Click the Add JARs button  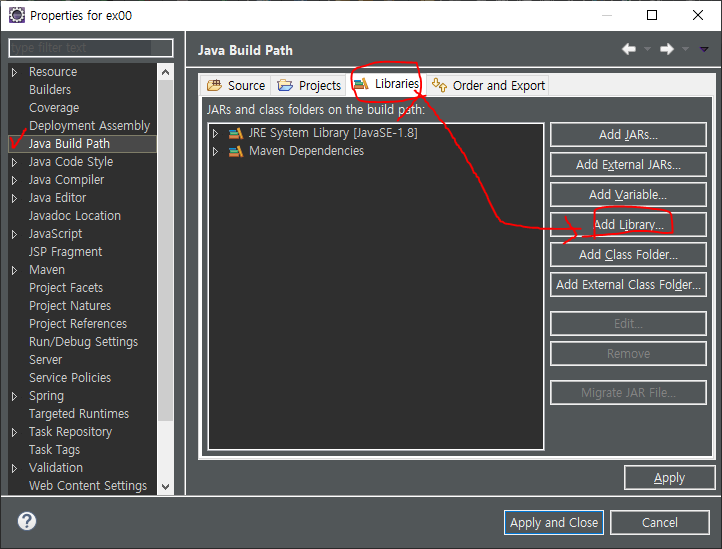(x=628, y=134)
